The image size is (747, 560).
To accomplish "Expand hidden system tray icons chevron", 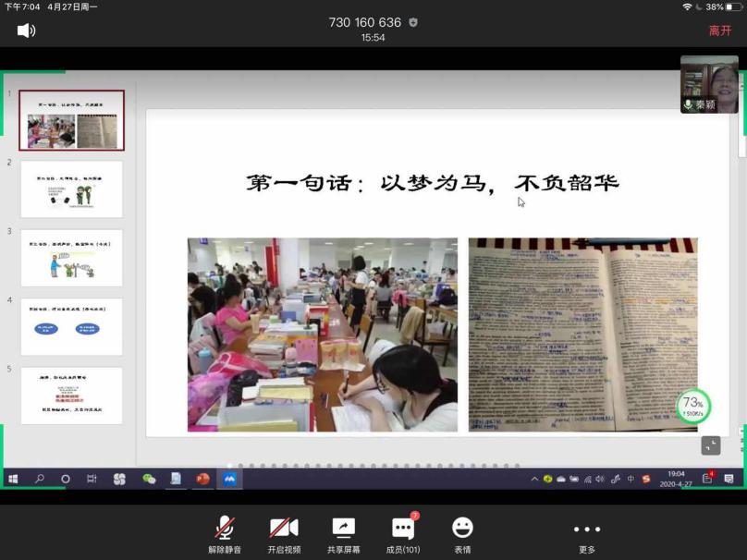I will 534,479.
